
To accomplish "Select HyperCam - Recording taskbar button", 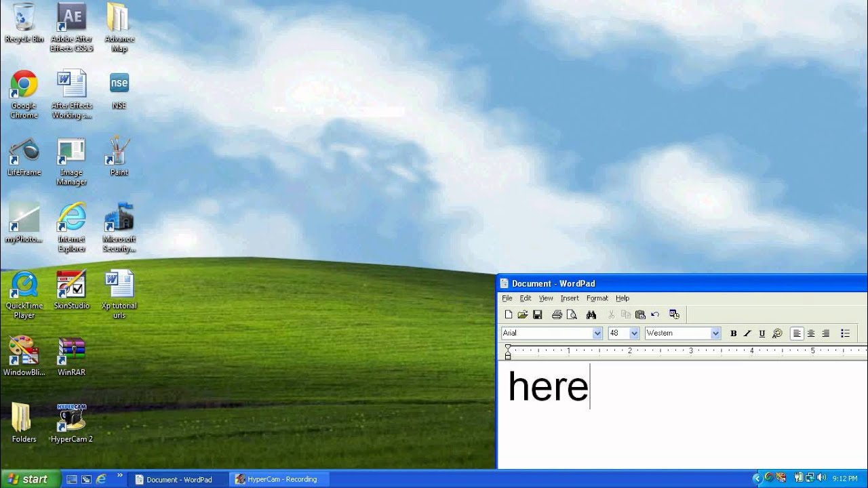I will (279, 479).
